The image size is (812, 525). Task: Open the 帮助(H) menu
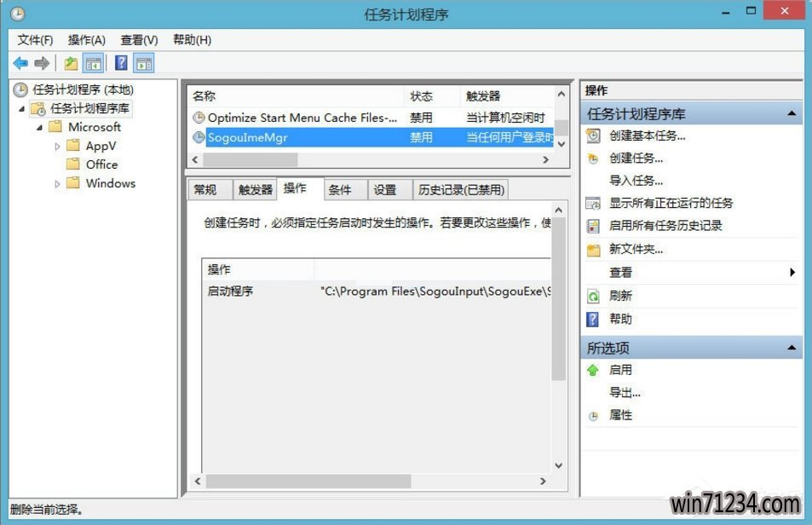point(192,40)
